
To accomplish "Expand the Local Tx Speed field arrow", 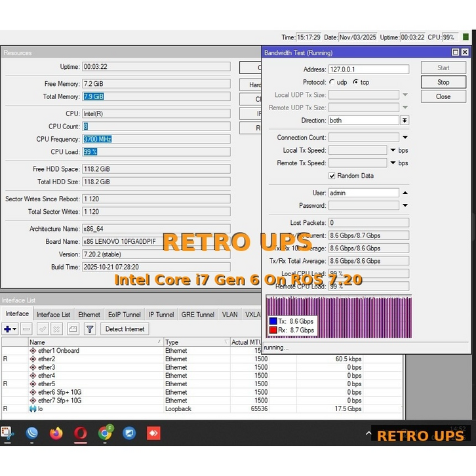I will click(x=393, y=150).
